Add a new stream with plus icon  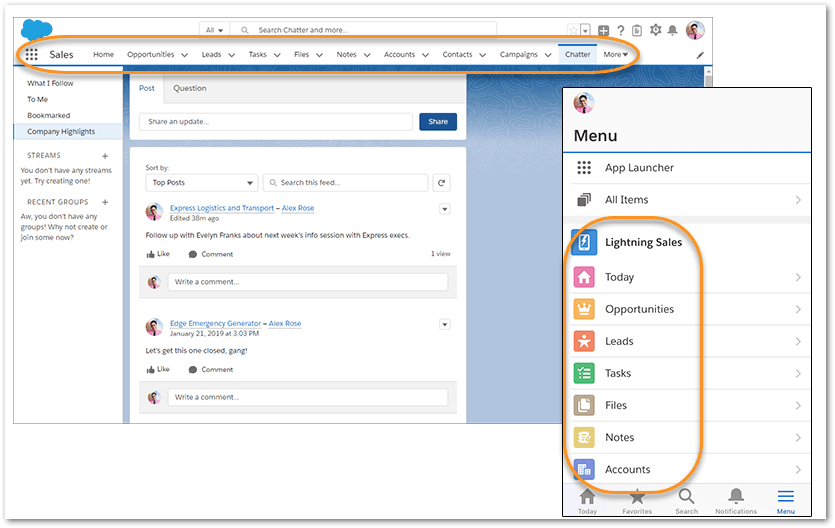(105, 156)
